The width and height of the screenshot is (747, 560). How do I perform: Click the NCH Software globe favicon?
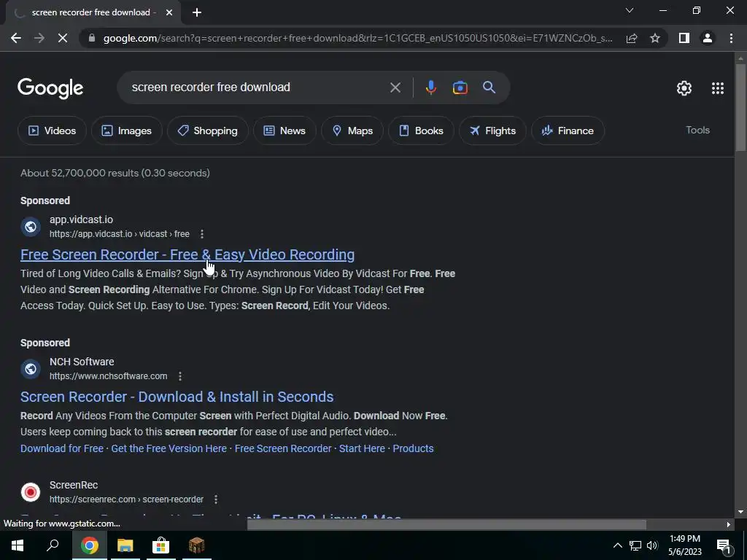click(31, 368)
